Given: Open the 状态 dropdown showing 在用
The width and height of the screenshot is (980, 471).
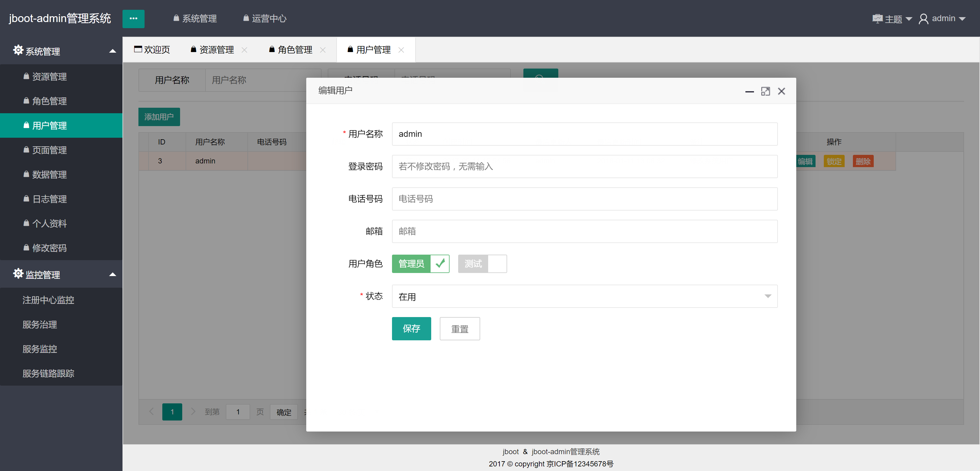Looking at the screenshot, I should (584, 296).
